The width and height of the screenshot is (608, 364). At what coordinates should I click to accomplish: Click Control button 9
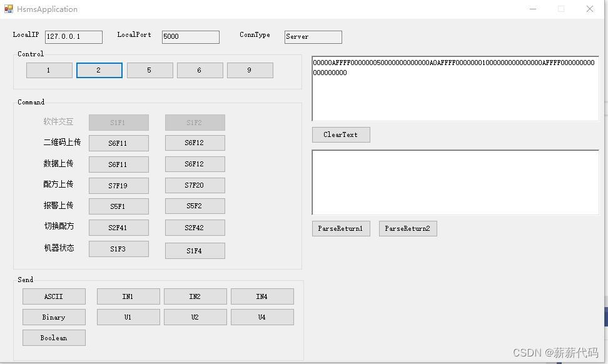(x=250, y=70)
